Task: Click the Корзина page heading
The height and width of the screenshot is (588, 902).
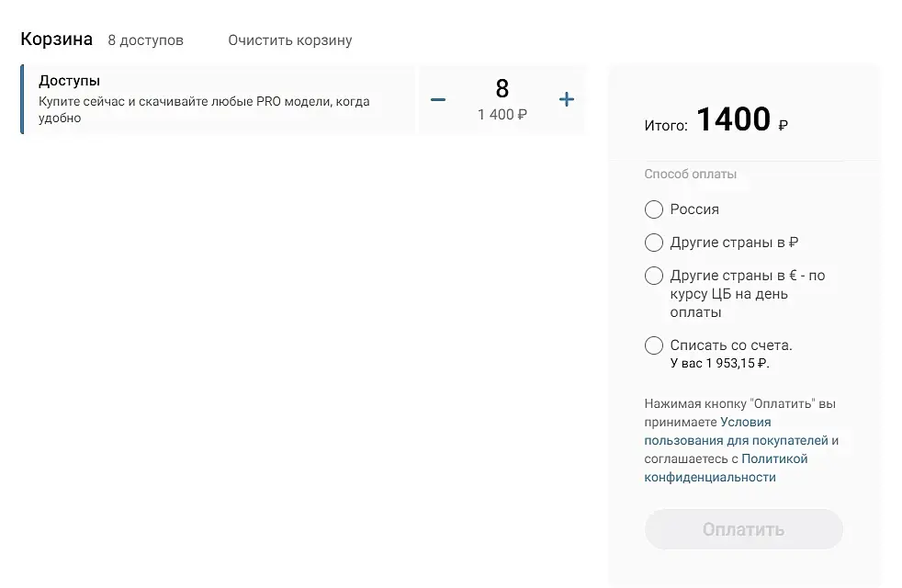Action: point(57,40)
